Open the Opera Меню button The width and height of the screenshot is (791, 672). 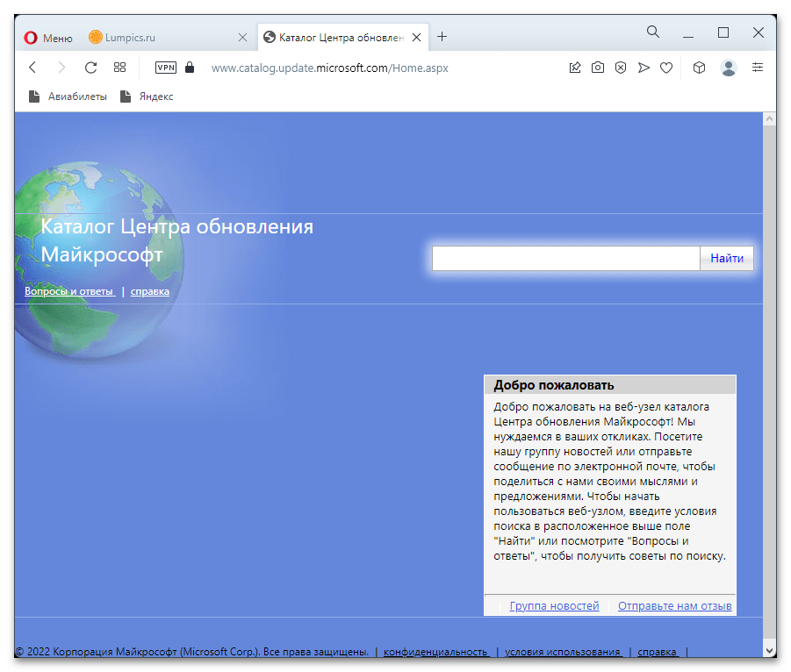click(x=48, y=38)
